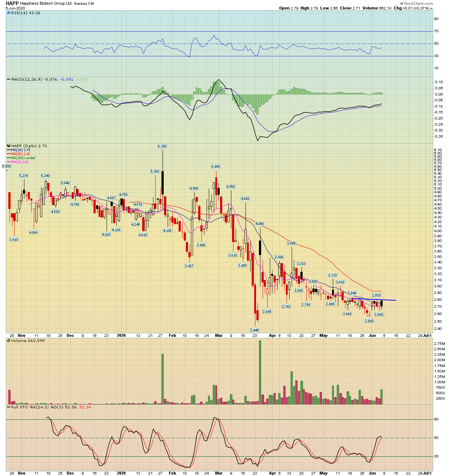The width and height of the screenshot is (451, 476).
Task: Click the MA(50) 2.92 legend text
Action: (x=20, y=154)
